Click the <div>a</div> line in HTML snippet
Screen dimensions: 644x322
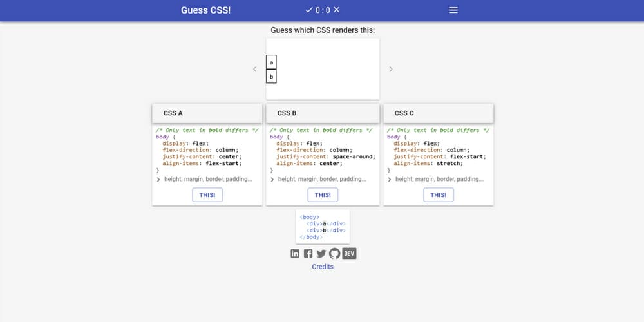[326, 224]
